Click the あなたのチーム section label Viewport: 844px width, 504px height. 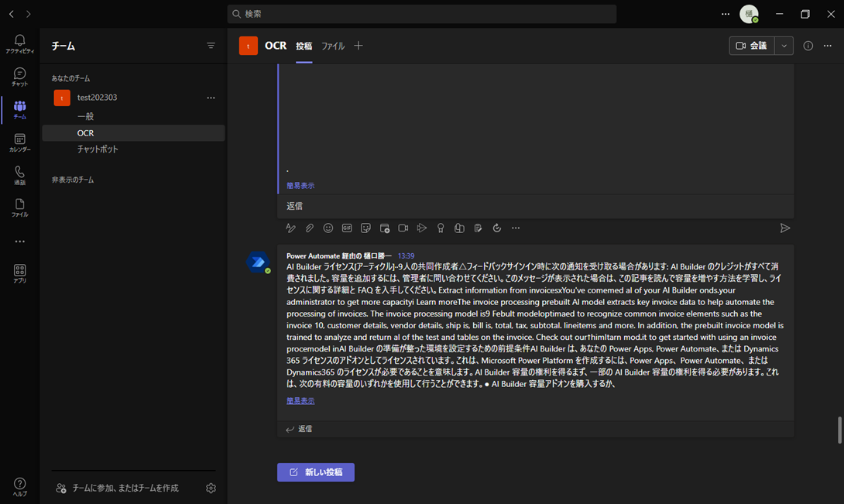[70, 79]
